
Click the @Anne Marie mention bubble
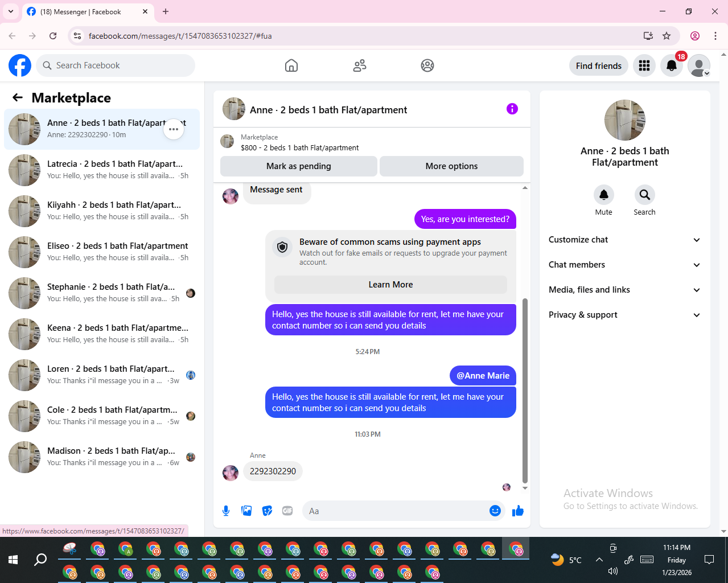[x=483, y=376]
